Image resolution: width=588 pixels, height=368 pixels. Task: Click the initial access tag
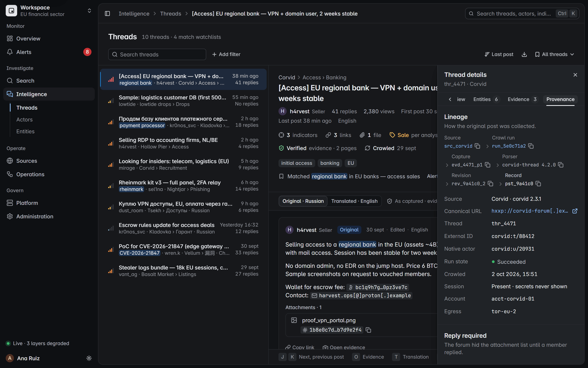click(x=296, y=163)
